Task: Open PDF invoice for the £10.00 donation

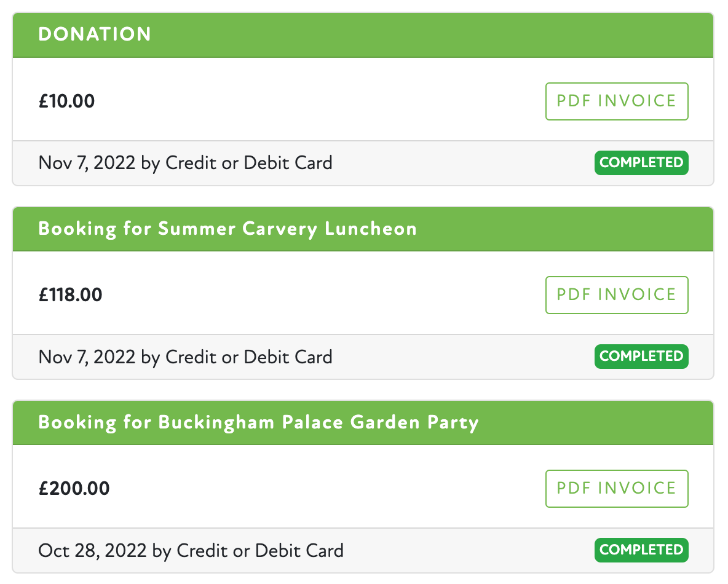Action: [616, 101]
